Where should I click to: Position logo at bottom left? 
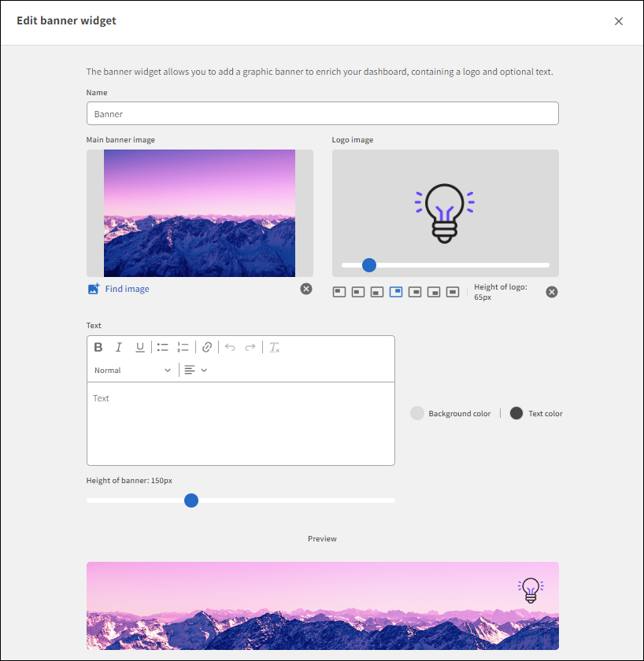[377, 292]
